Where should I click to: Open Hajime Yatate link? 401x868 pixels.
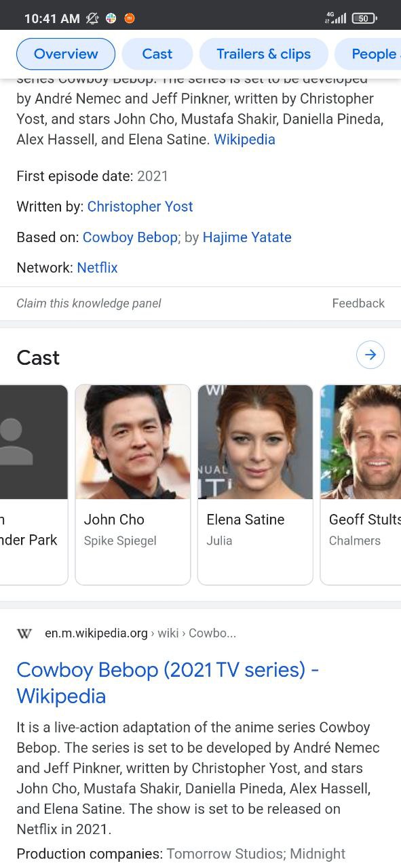pyautogui.click(x=247, y=237)
